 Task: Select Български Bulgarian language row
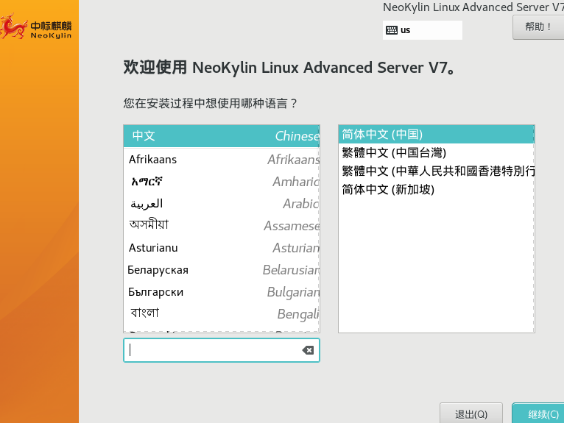pos(222,292)
